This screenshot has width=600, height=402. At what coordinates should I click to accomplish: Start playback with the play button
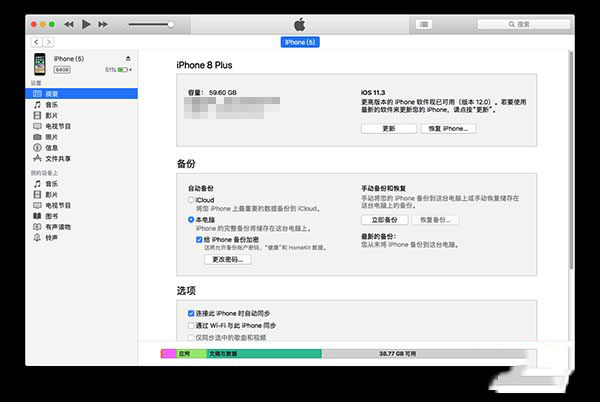click(x=86, y=24)
